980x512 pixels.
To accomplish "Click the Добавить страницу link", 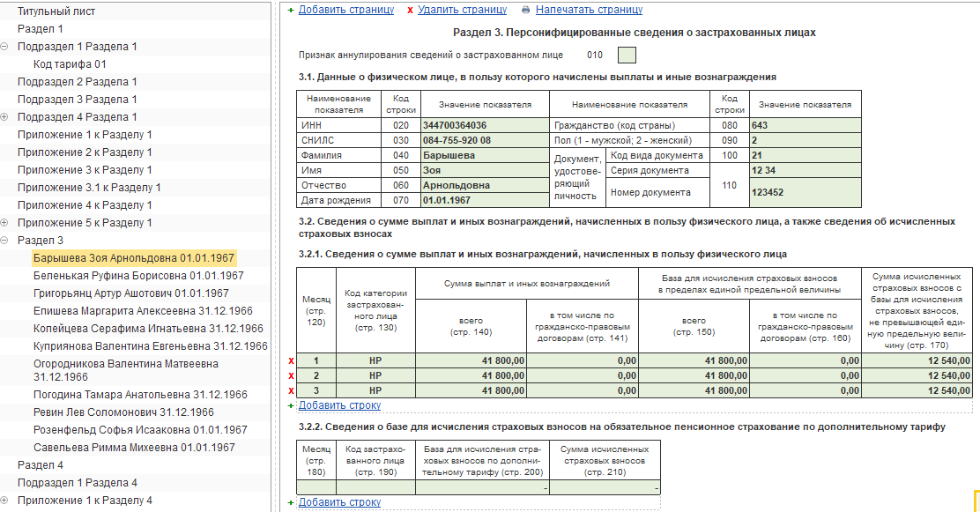I will (x=346, y=10).
